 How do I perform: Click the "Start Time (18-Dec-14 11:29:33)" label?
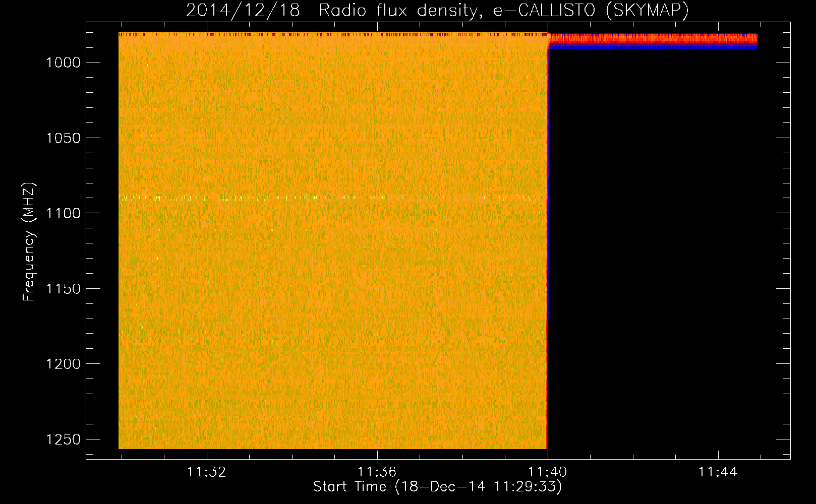437,487
